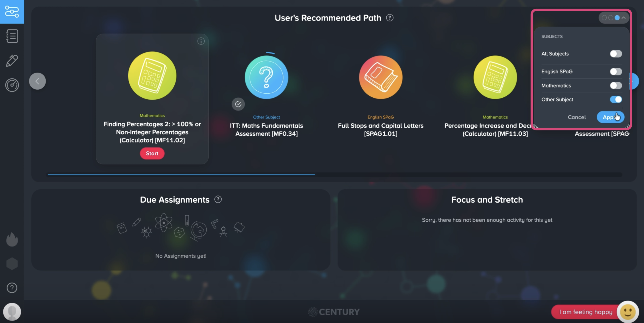Disable the Other Subject toggle

tap(616, 99)
